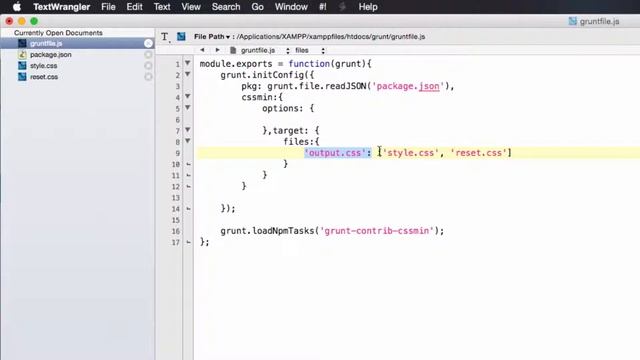Close reset.css using its sidebar close circle
640x360 pixels.
click(x=148, y=77)
